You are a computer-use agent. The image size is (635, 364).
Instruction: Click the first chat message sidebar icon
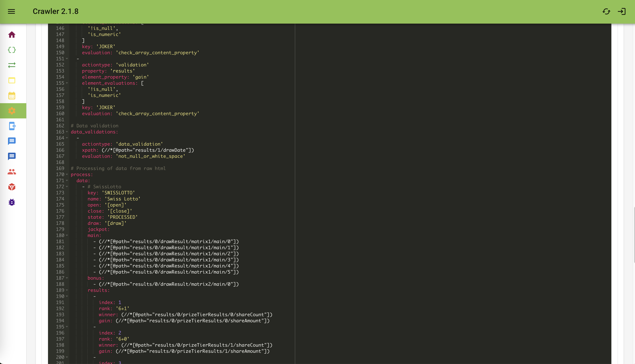pyautogui.click(x=12, y=141)
